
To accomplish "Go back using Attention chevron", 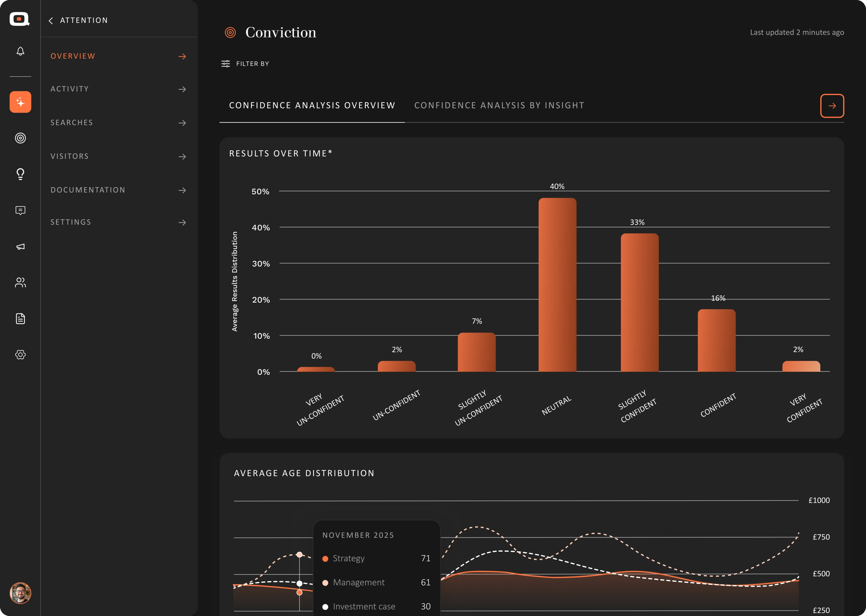I will 51,20.
